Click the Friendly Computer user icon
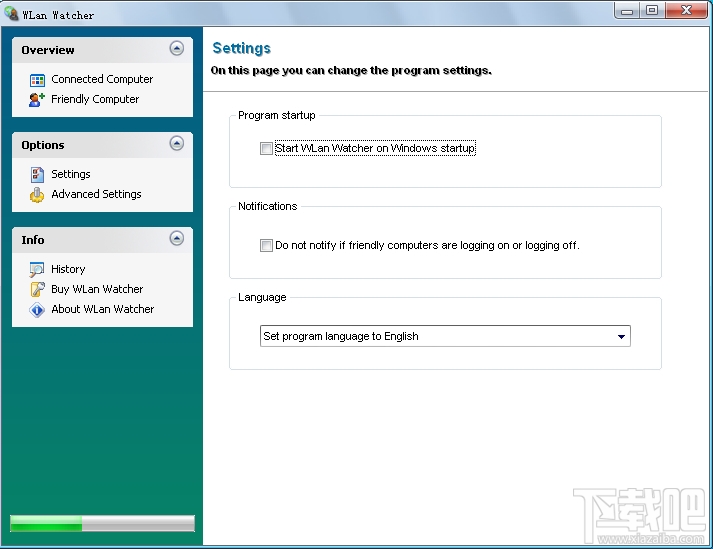The image size is (713, 549). pos(37,100)
